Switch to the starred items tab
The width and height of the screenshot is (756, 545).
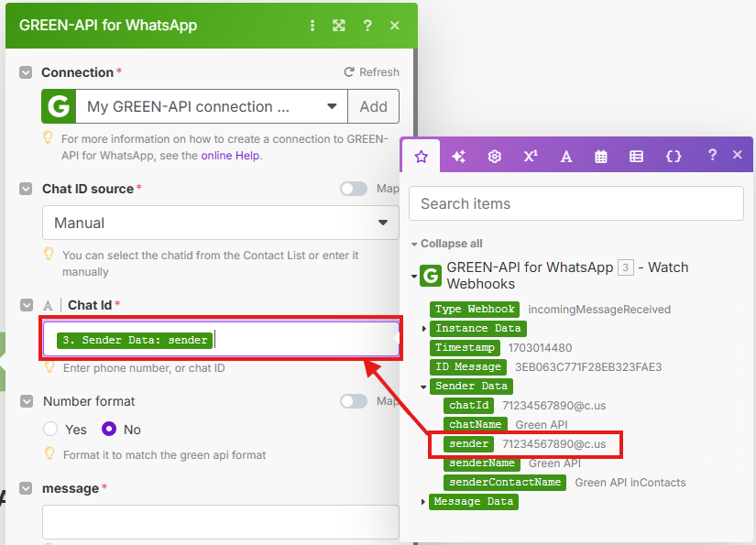[422, 157]
